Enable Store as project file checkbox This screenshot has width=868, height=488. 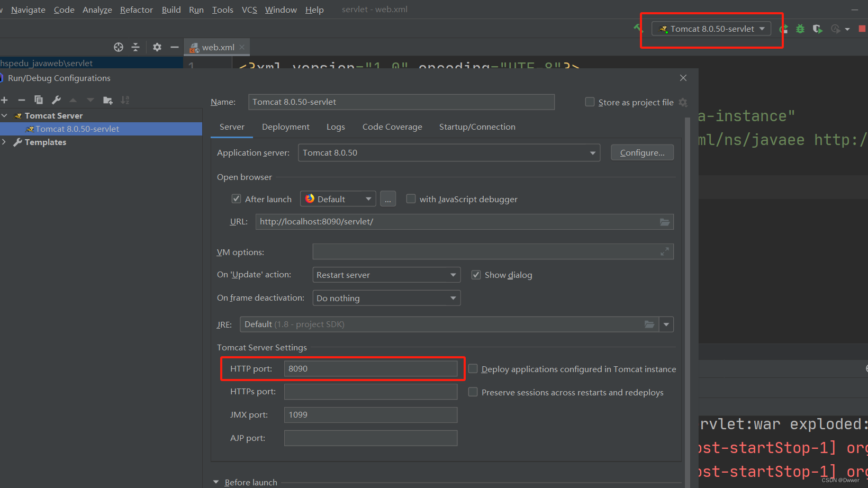tap(590, 102)
